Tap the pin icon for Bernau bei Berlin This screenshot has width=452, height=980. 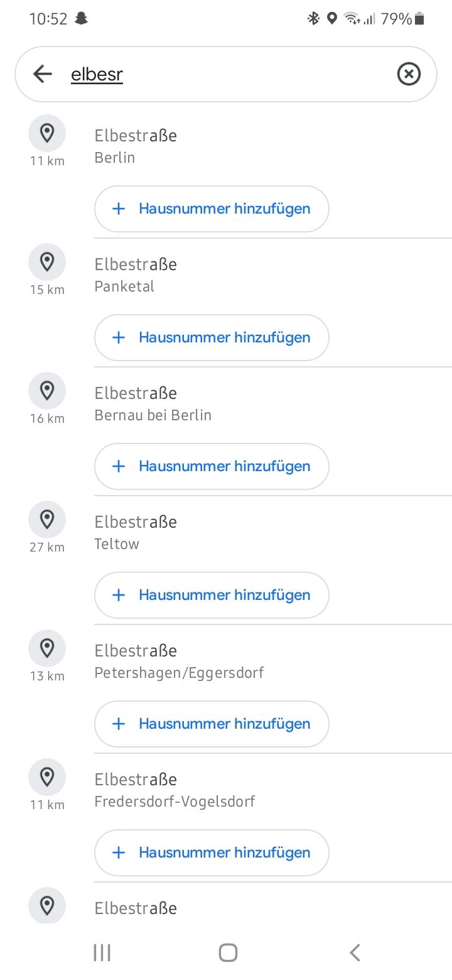(x=47, y=391)
